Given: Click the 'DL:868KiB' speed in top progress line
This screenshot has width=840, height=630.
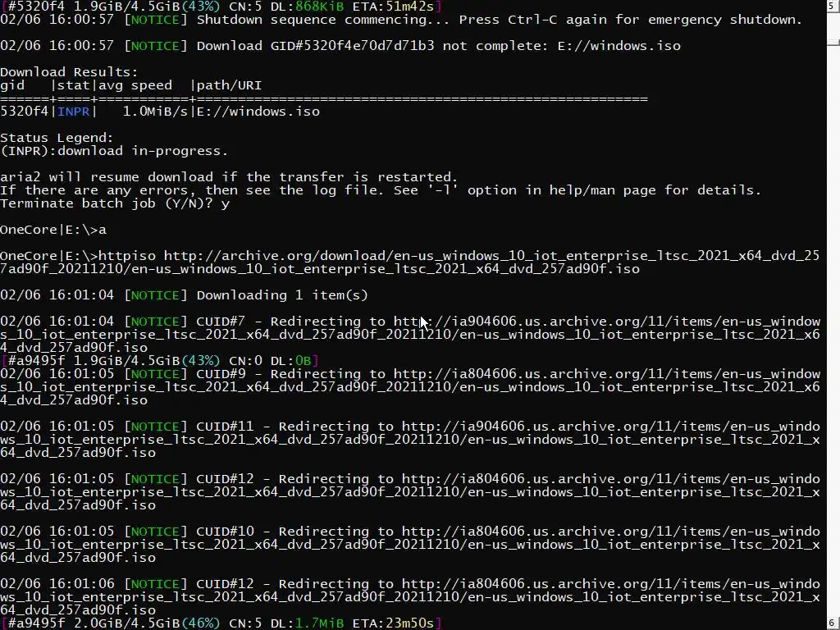Looking at the screenshot, I should pos(307,7).
